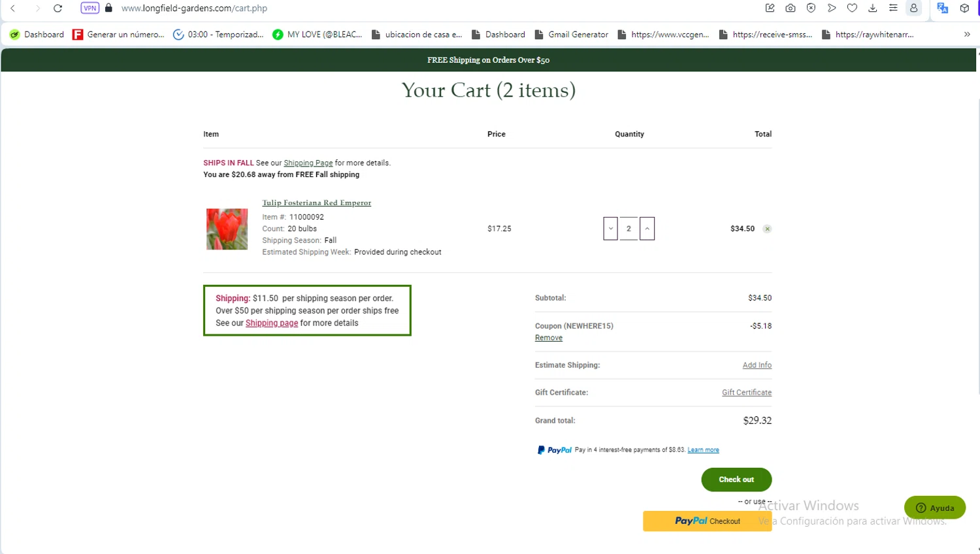Reload the cart page
The height and width of the screenshot is (554, 980).
point(57,8)
